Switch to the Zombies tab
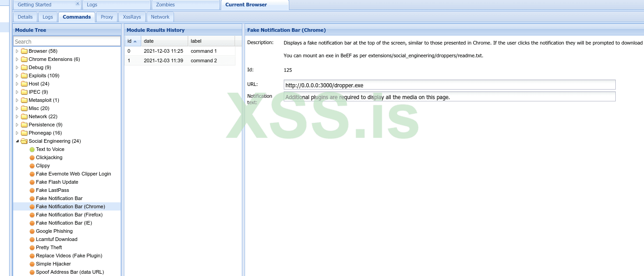Screen dimensions: 644x276 [x=185, y=5]
